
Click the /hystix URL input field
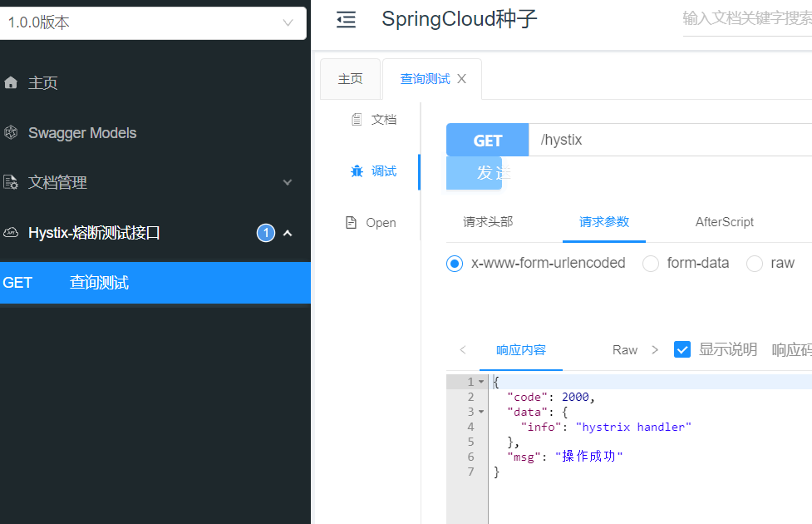670,140
